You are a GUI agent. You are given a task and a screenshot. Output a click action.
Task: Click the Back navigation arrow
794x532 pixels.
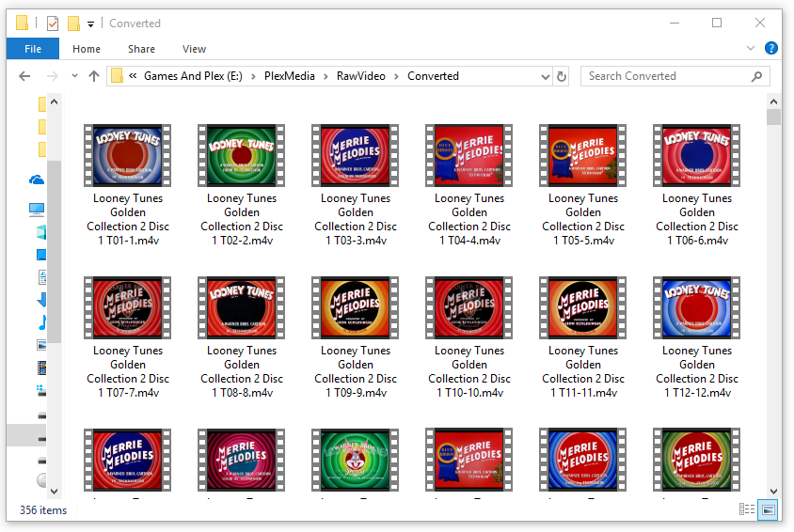coord(24,76)
